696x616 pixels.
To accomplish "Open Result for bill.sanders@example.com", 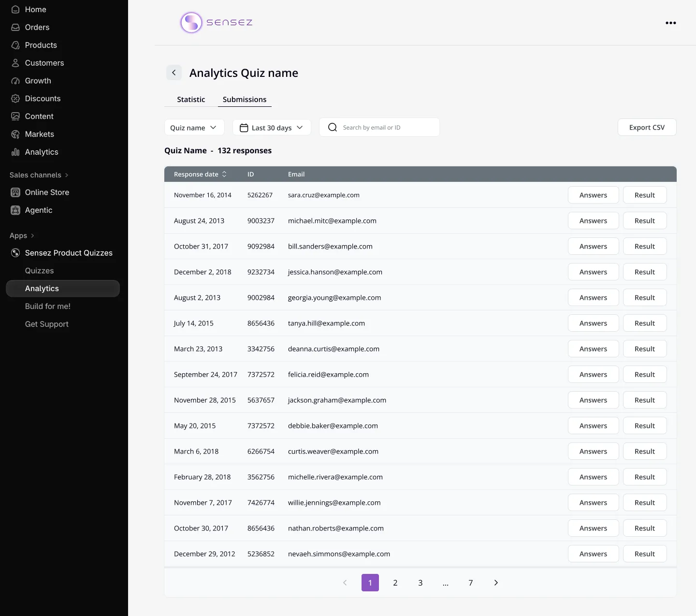I will 645,247.
